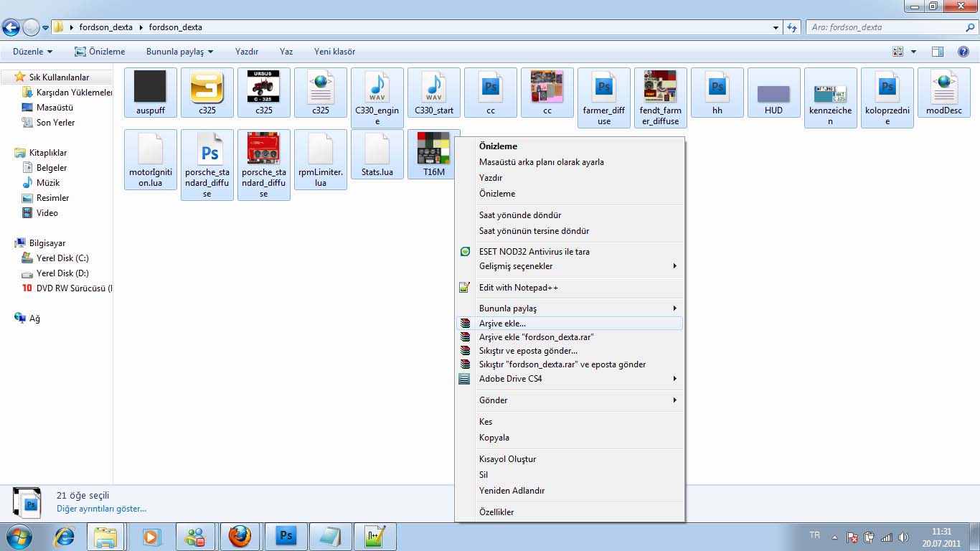The height and width of the screenshot is (551, 980).
Task: Select the fendt_farmer_diffuse texture thumbnail
Action: click(660, 88)
